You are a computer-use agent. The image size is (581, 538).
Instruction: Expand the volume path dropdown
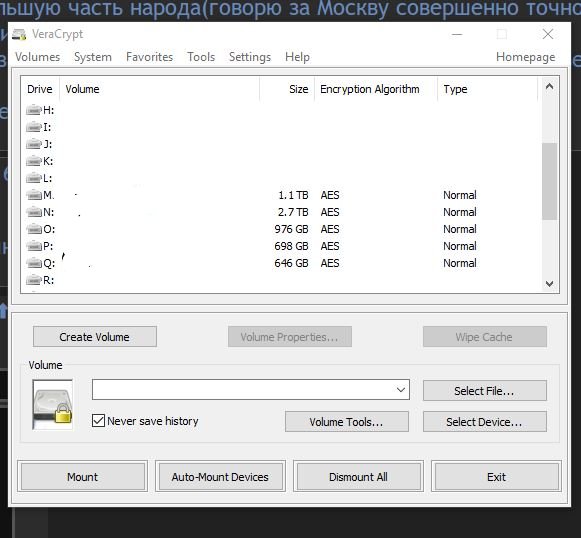point(401,389)
